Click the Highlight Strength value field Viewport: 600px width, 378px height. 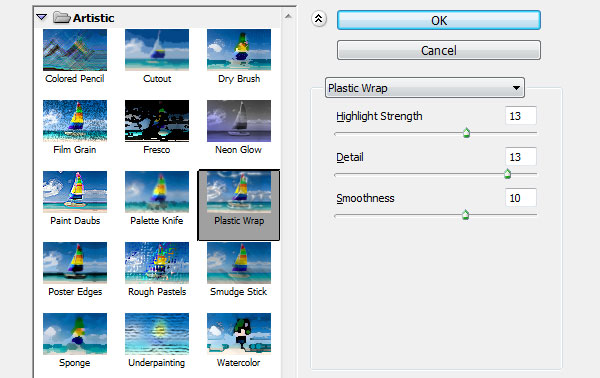521,116
